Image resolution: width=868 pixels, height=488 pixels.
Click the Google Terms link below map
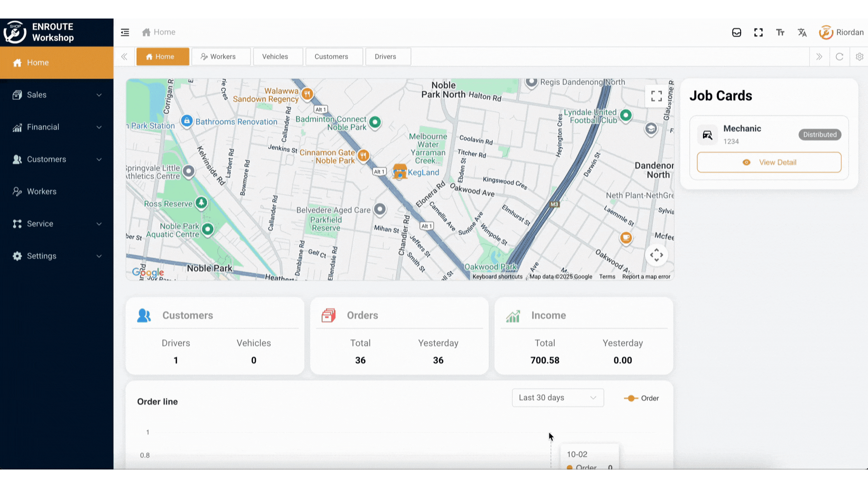(607, 277)
